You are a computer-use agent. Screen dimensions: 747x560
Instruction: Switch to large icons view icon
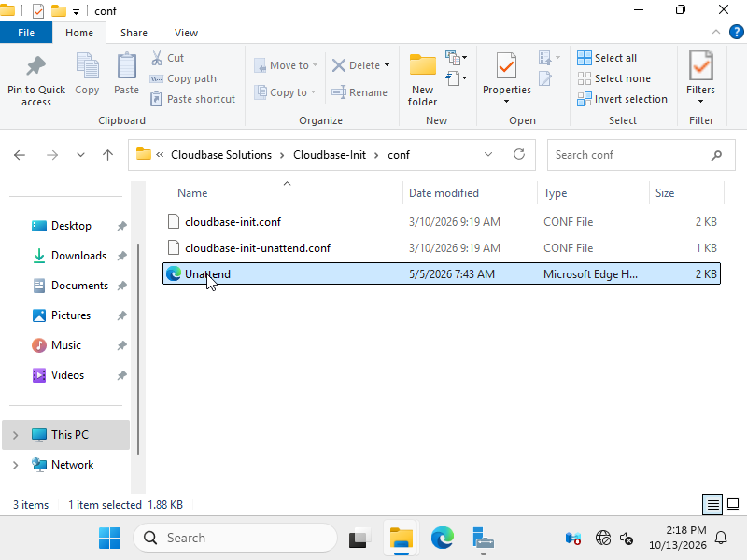point(733,504)
